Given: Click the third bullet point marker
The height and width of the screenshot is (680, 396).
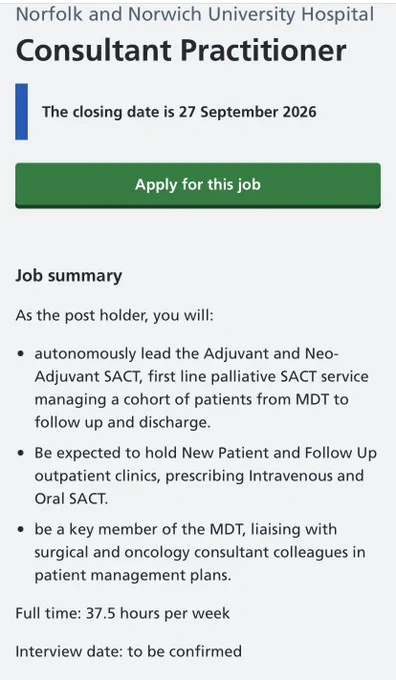Looking at the screenshot, I should [x=21, y=530].
